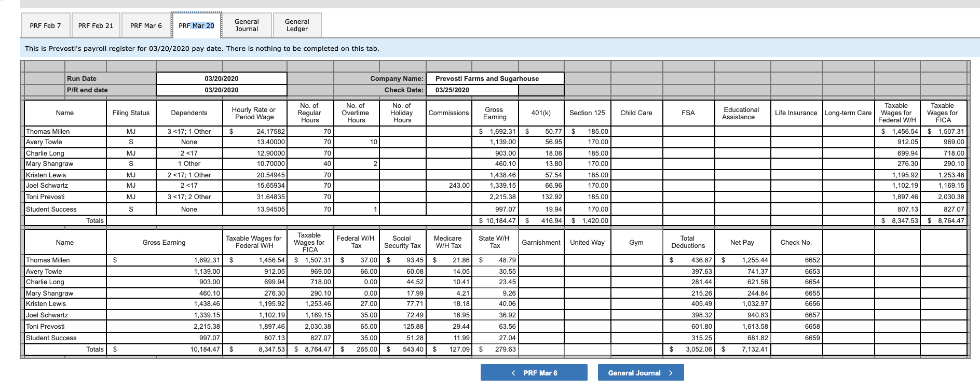Advance with the General Journal next button
Viewport: 980px width, 391px height.
click(x=641, y=373)
